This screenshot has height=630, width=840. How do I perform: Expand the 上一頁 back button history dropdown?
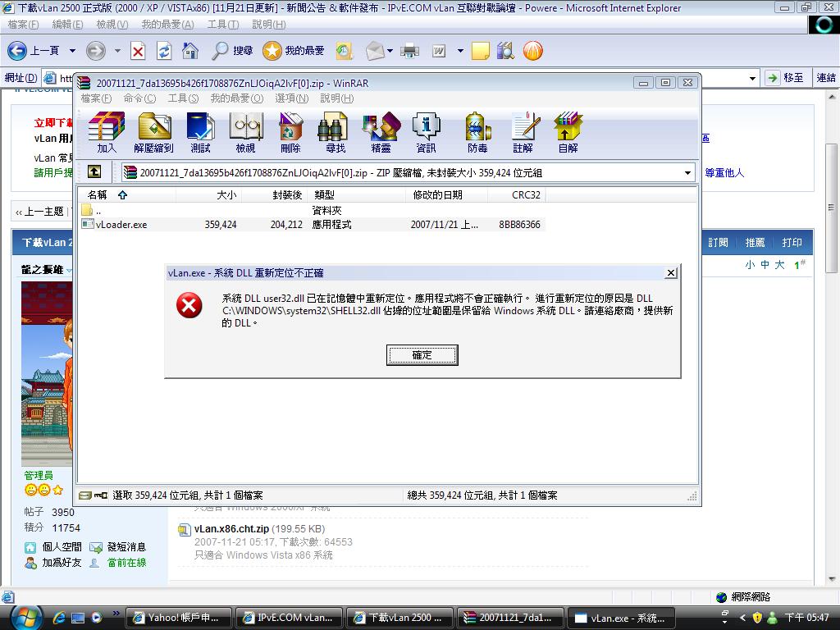(x=71, y=51)
